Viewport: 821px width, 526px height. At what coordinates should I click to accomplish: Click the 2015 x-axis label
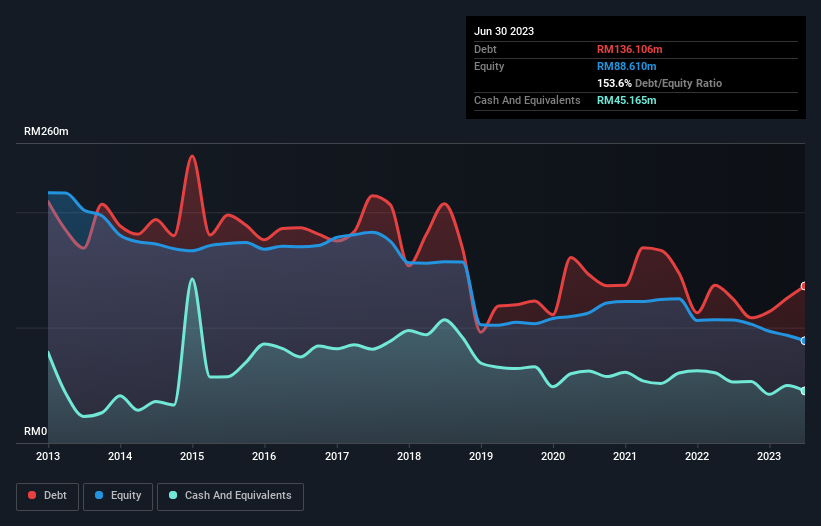(x=192, y=456)
